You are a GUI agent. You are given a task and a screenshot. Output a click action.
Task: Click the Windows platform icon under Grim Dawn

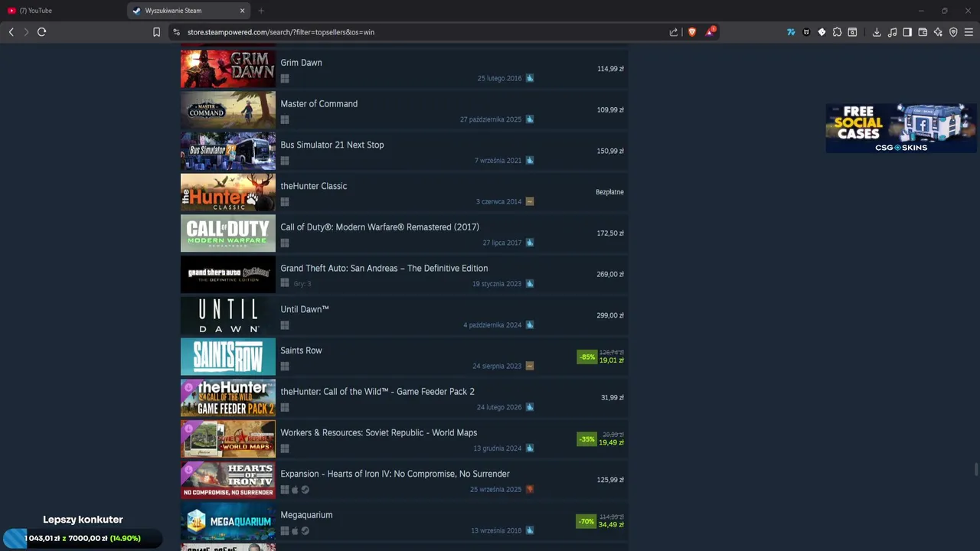click(x=285, y=78)
